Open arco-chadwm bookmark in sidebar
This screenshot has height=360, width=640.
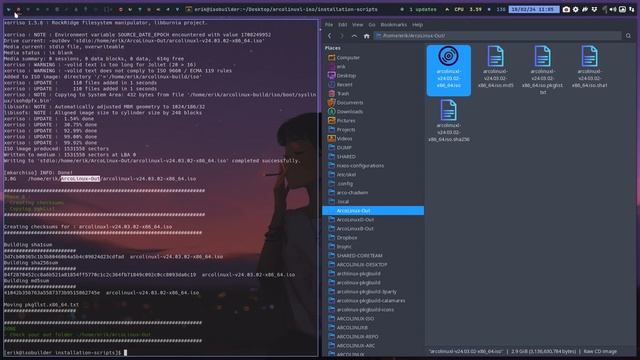point(348,192)
